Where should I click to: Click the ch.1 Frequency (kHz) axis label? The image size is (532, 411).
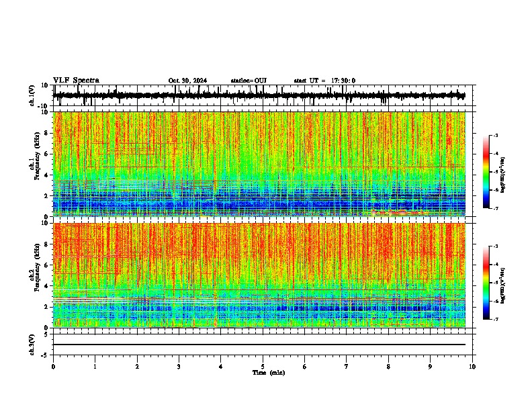pos(36,156)
